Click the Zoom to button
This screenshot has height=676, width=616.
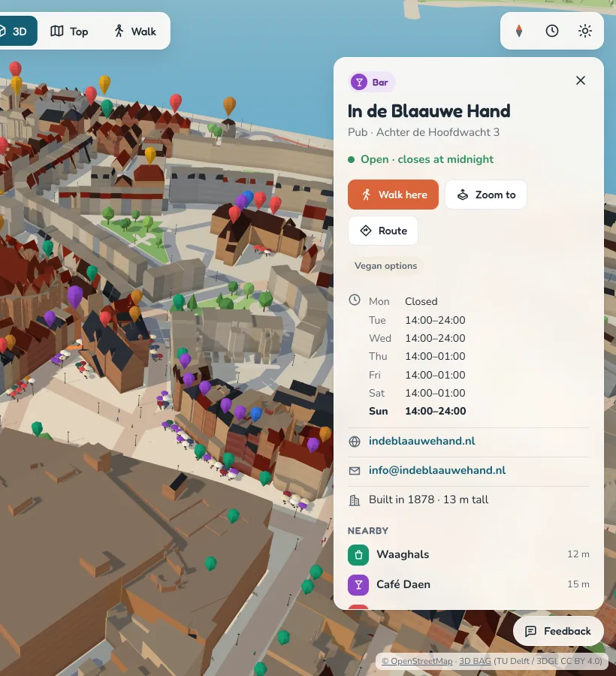pos(486,195)
